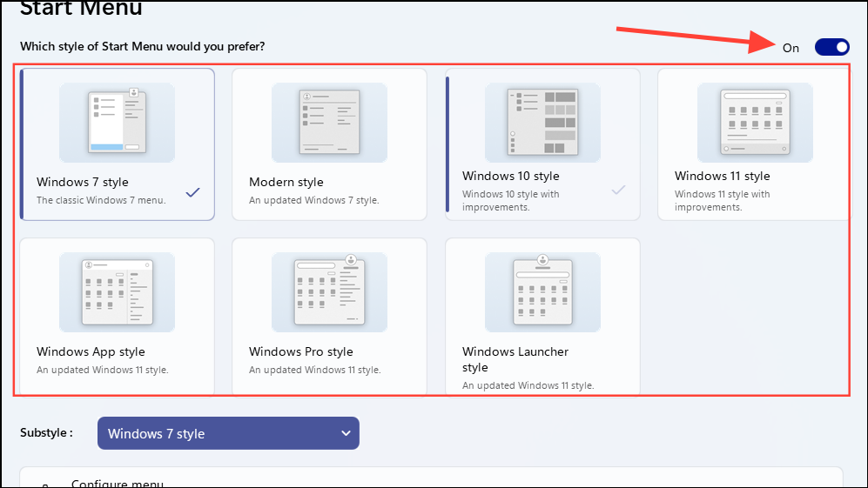
Task: Click the chevron arrow in Substyle dropdown
Action: click(346, 433)
